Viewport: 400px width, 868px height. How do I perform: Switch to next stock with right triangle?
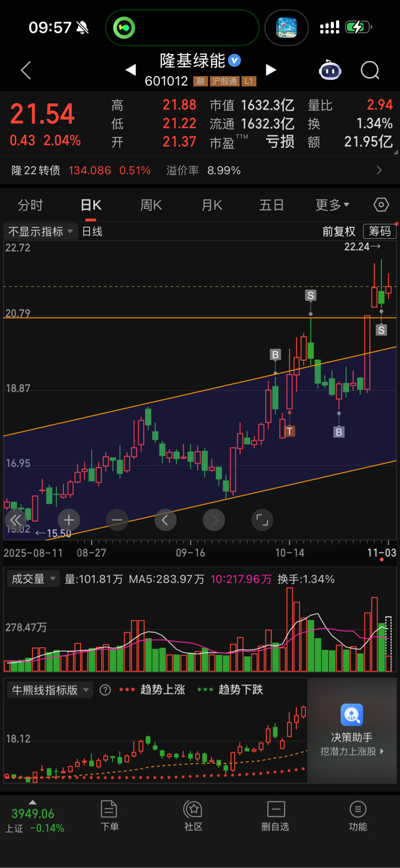pos(271,70)
